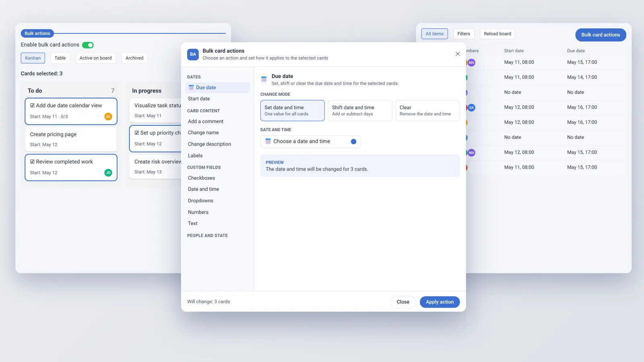
Task: Choose the Change name action
Action: click(x=217, y=133)
